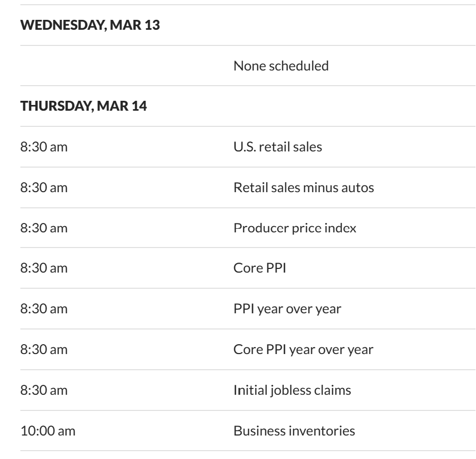
Task: Select 8:30 am for Core PPI year over year
Action: [x=43, y=350]
